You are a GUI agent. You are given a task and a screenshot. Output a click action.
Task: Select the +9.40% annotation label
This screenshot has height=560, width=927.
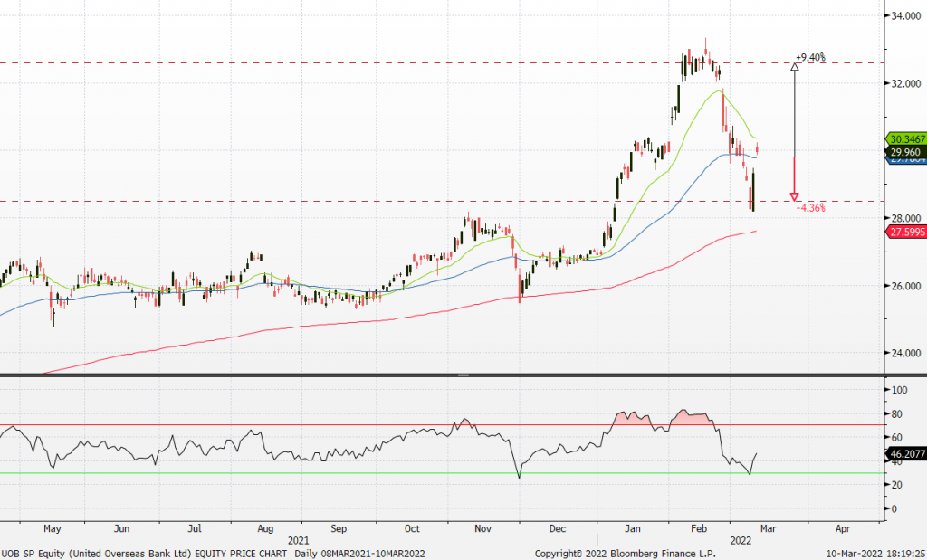tap(810, 57)
